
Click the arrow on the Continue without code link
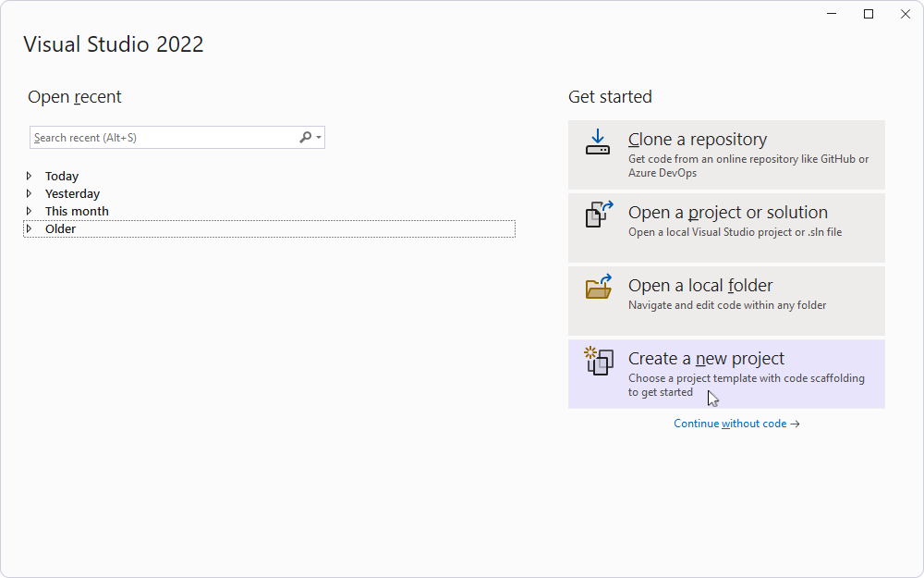click(x=796, y=423)
